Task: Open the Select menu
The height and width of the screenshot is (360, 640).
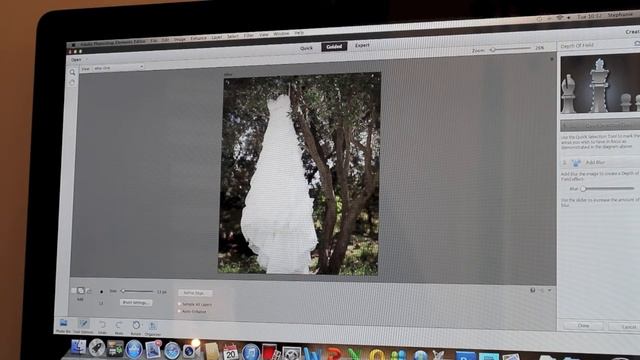Action: (x=233, y=37)
